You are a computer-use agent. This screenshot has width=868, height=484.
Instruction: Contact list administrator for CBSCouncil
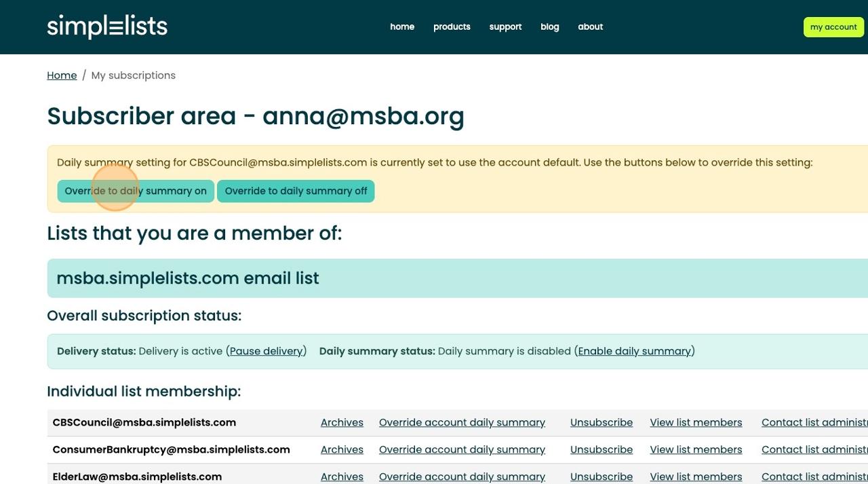(x=814, y=422)
